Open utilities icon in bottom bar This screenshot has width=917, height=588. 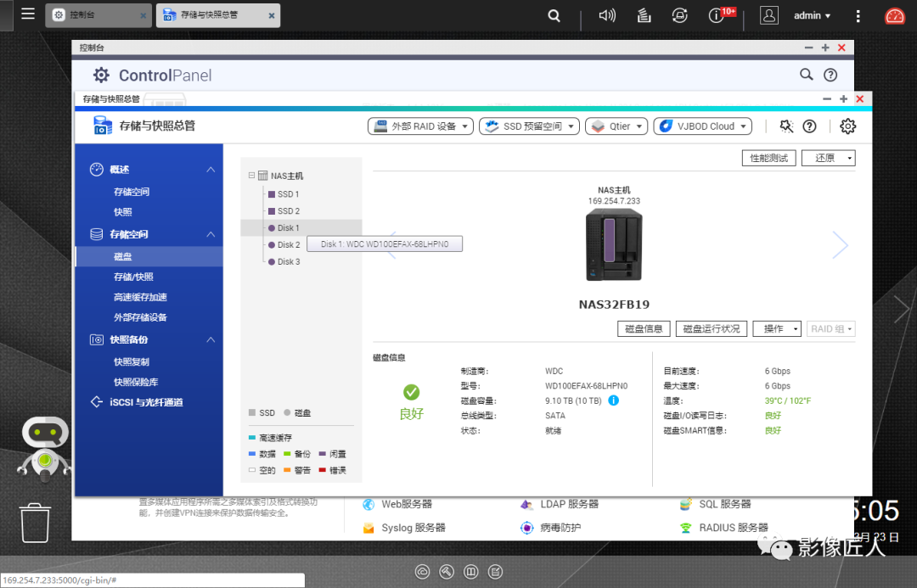(x=447, y=572)
